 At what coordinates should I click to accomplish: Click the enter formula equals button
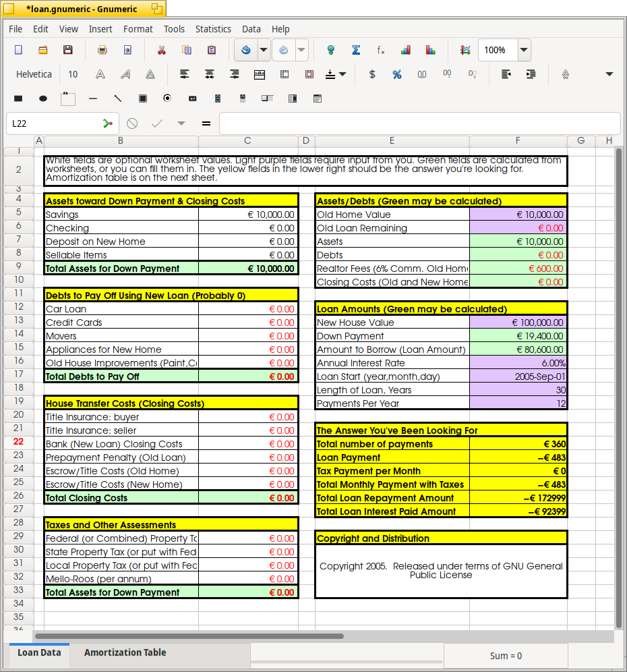click(206, 123)
